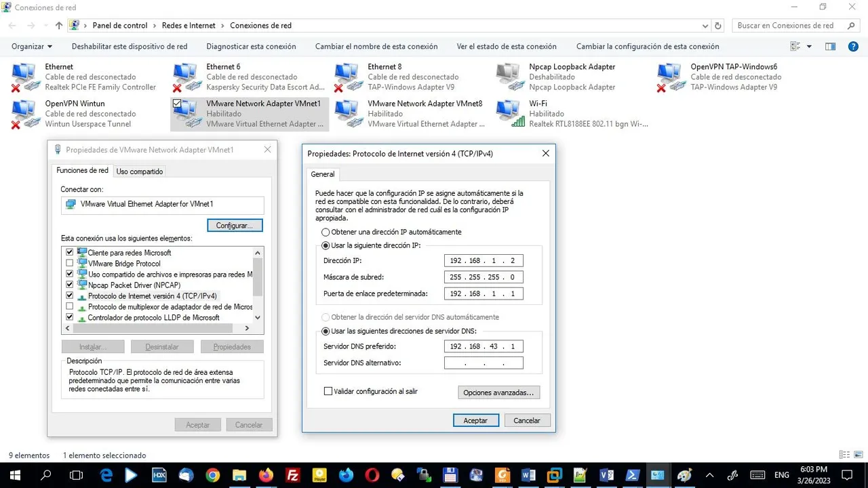This screenshot has height=488, width=868.
Task: Select the Ethernet 8 TAP-Windows adapter icon
Action: click(x=349, y=77)
